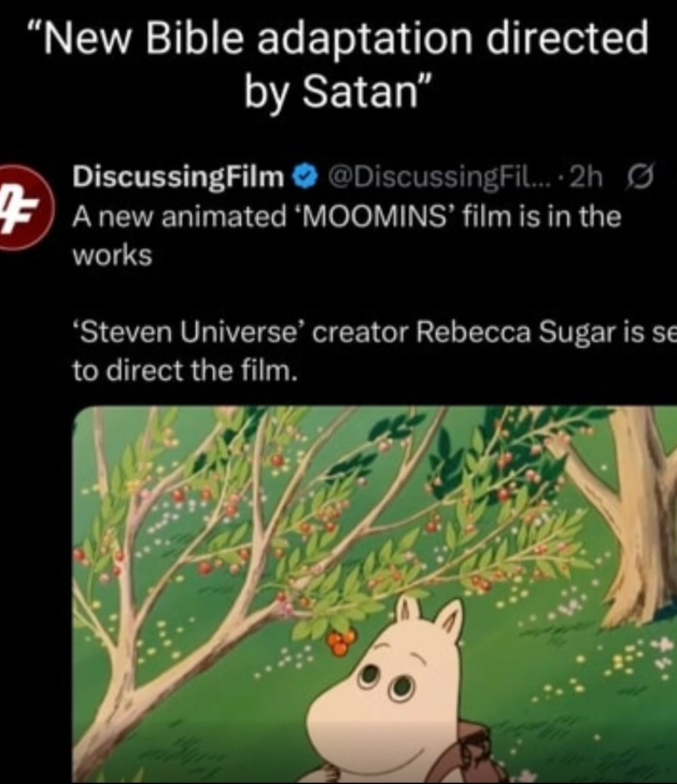This screenshot has width=677, height=784.
Task: Click the orange fruits above Moomin's head
Action: 342,641
